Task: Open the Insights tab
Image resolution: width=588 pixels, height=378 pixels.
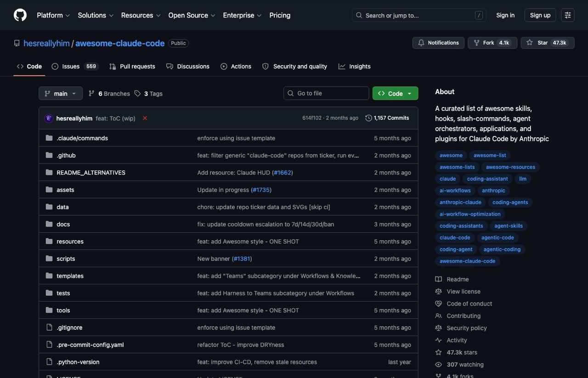Action: [355, 67]
